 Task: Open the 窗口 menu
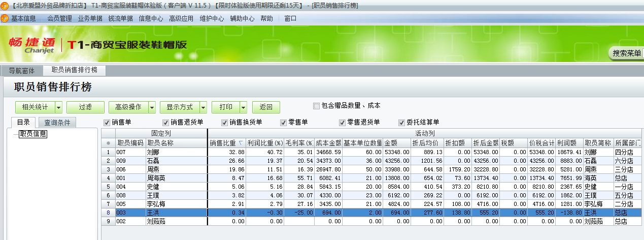point(290,18)
